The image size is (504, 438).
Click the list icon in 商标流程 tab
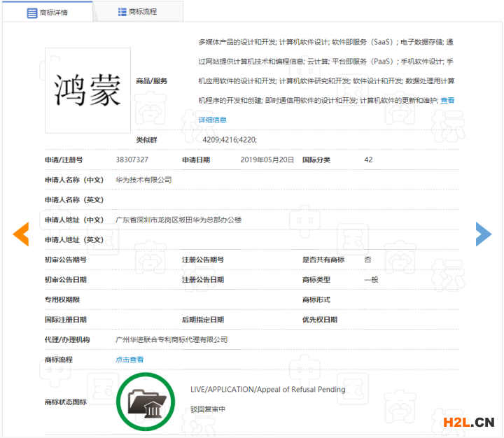tap(122, 12)
